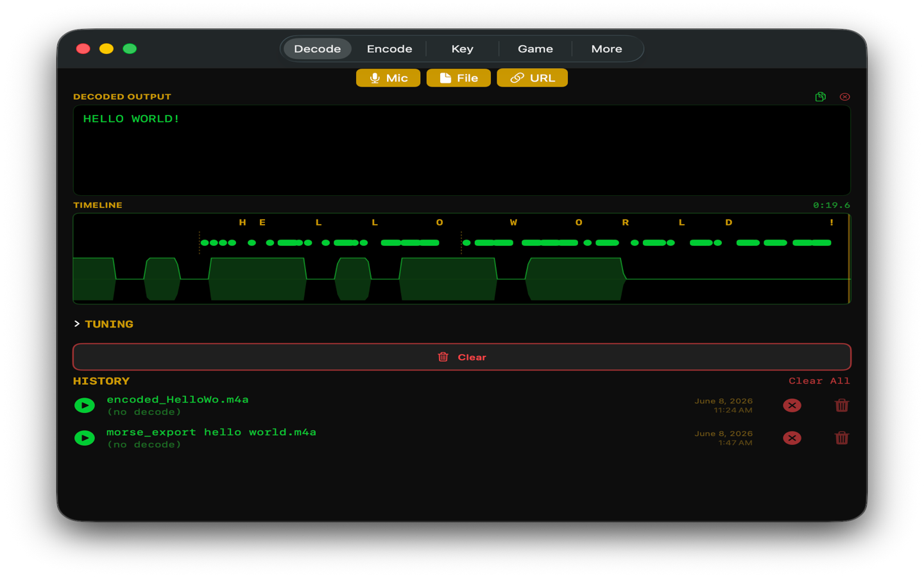The image size is (924, 578).
Task: Click the HISTORY heading
Action: 101,381
